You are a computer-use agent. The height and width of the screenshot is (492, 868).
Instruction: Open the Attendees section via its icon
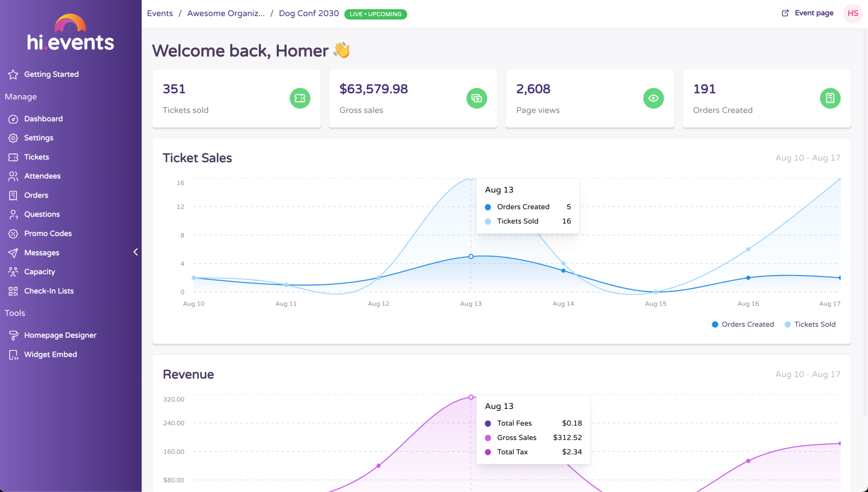(13, 176)
